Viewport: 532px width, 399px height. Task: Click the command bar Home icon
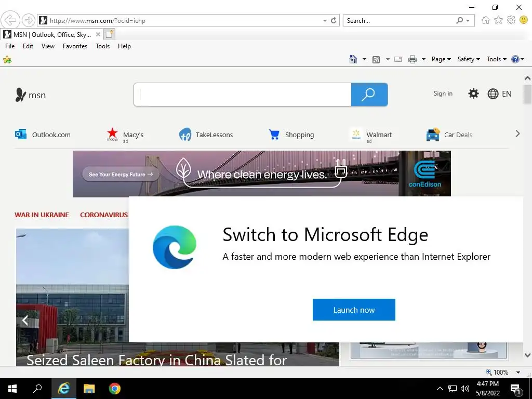click(x=353, y=59)
